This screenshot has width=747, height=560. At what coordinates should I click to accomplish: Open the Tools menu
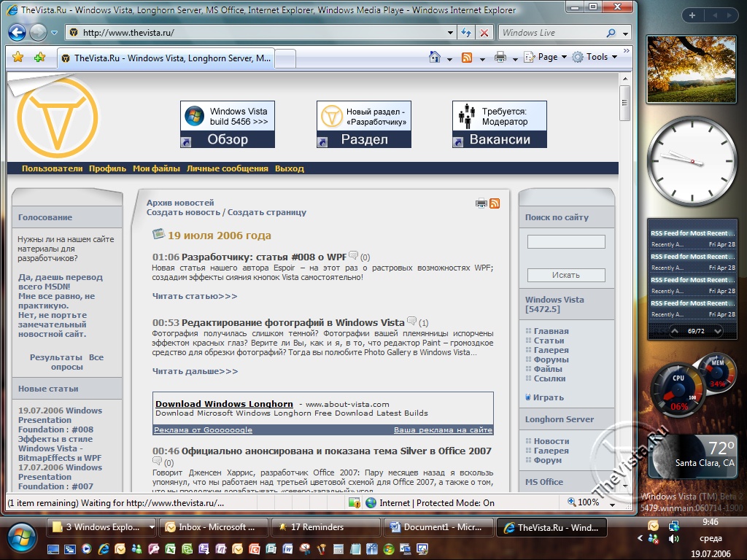[x=595, y=57]
